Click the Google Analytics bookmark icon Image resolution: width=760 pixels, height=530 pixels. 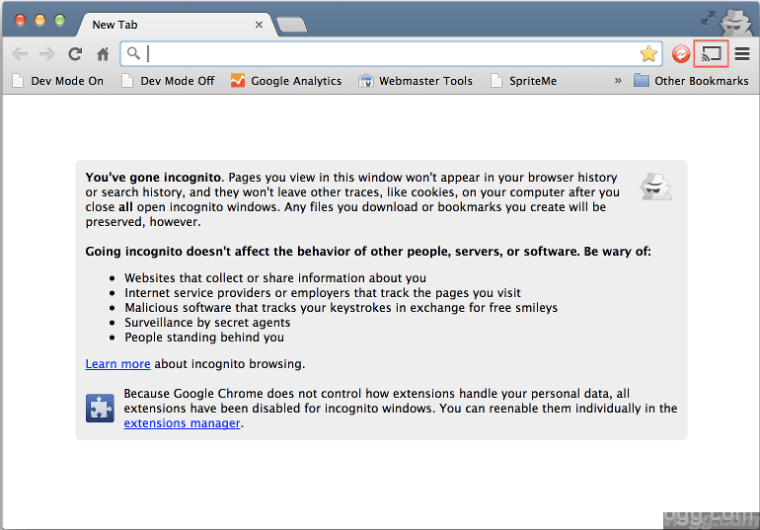click(x=238, y=80)
